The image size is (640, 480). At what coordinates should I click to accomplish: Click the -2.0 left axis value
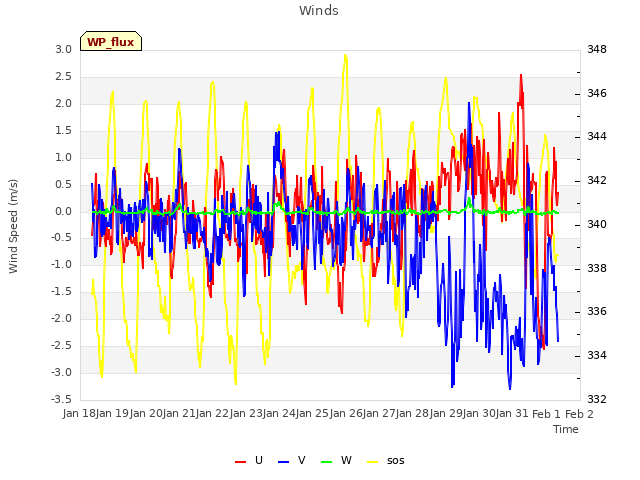(x=62, y=319)
